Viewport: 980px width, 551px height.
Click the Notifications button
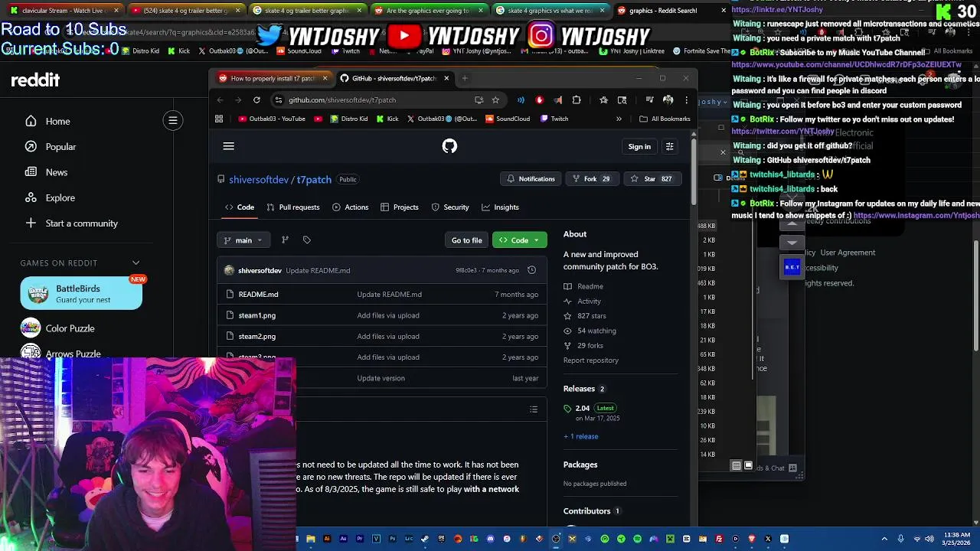pyautogui.click(x=530, y=179)
